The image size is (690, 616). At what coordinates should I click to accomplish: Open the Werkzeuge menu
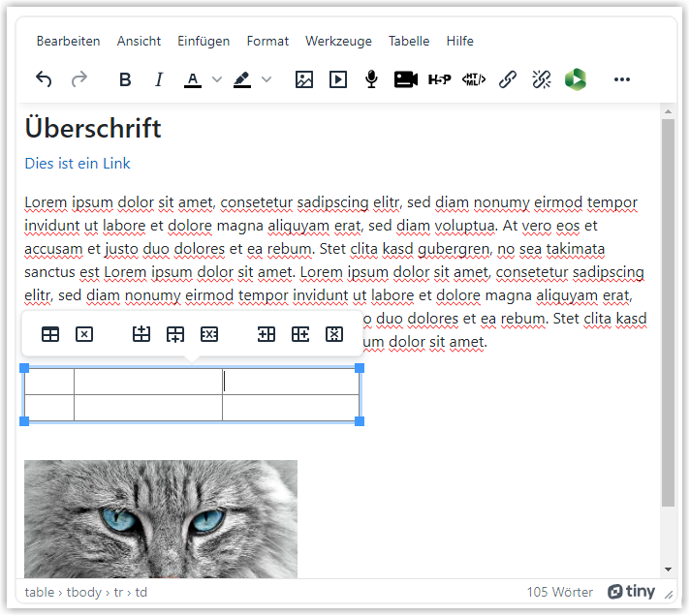coord(338,42)
